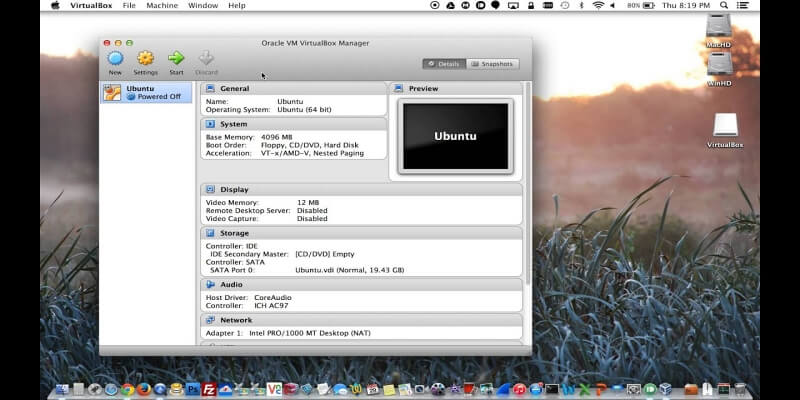Click 'Floppy, CD/DVD, Hard Disk' boot order text
The height and width of the screenshot is (400, 800).
pos(310,145)
